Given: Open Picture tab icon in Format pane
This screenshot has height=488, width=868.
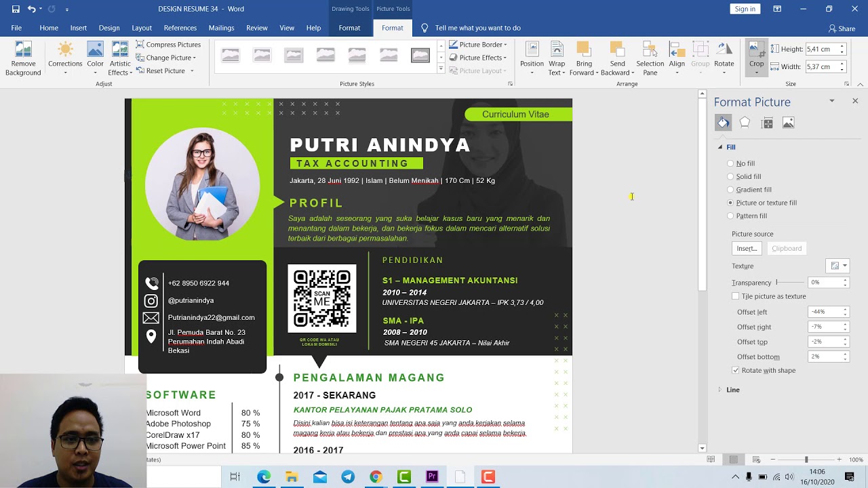Looking at the screenshot, I should pos(788,123).
